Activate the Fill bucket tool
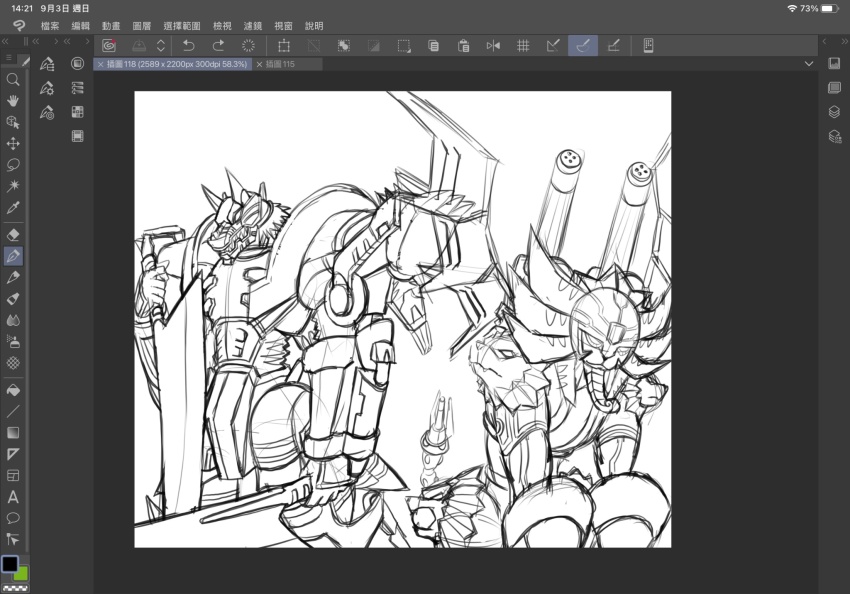The image size is (850, 594). click(x=13, y=390)
